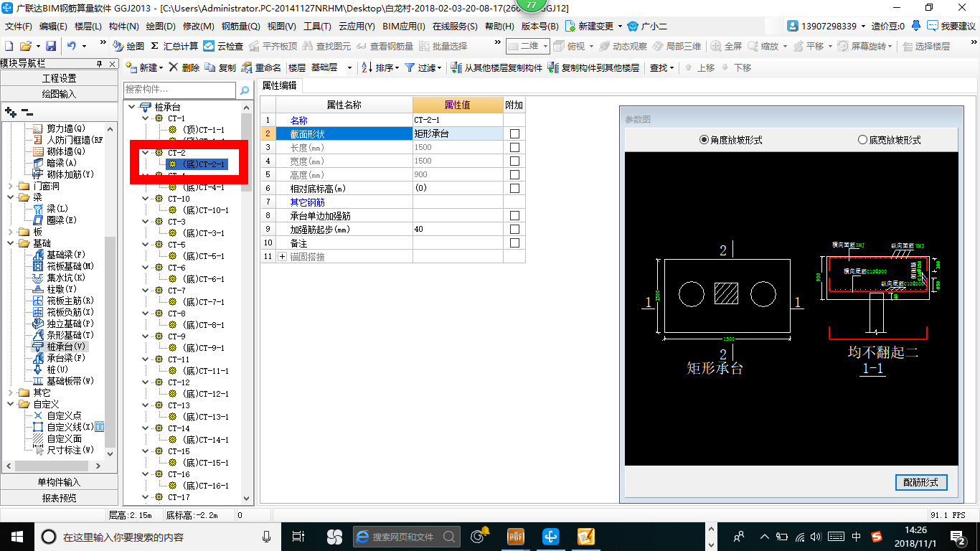Open Windows Start menu

[x=16, y=536]
